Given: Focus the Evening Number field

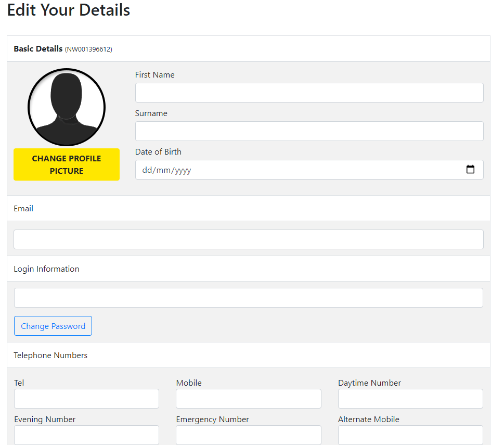Looking at the screenshot, I should (86, 435).
